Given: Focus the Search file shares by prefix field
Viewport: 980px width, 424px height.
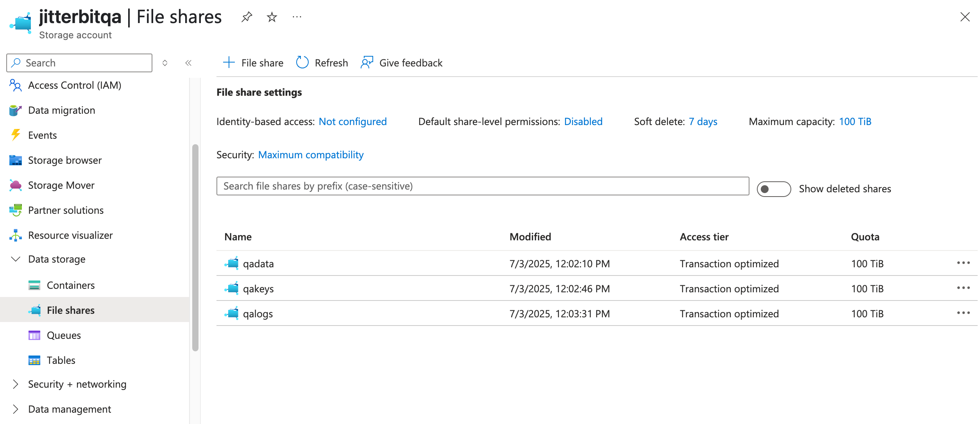Looking at the screenshot, I should point(482,186).
